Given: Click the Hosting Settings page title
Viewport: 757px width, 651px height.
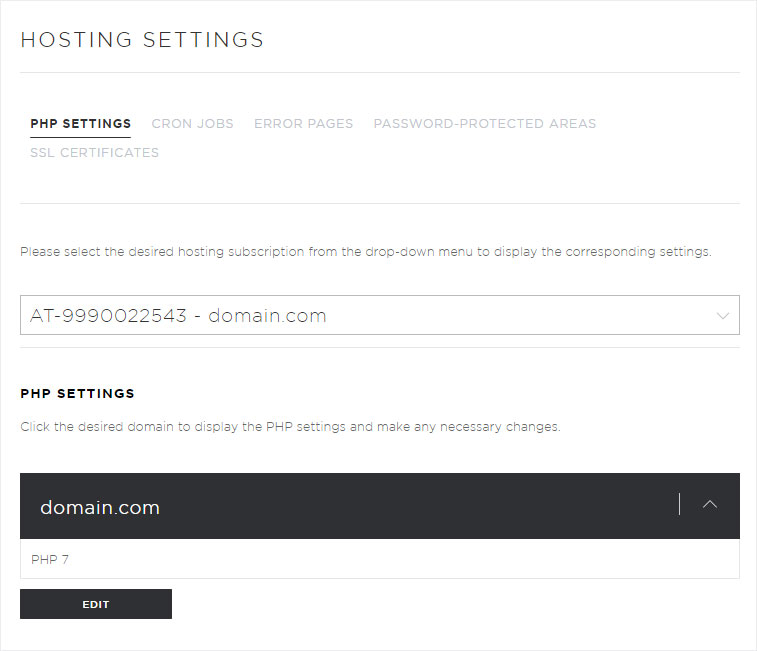Looking at the screenshot, I should (142, 40).
